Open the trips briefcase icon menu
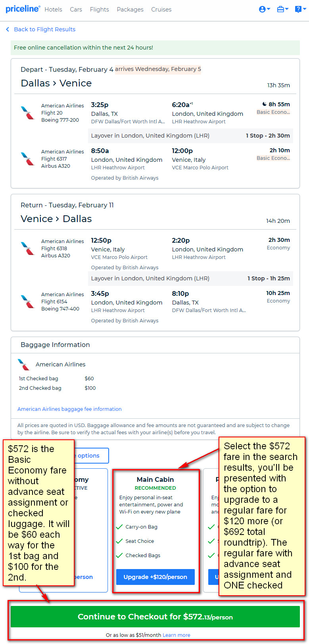 [x=282, y=9]
